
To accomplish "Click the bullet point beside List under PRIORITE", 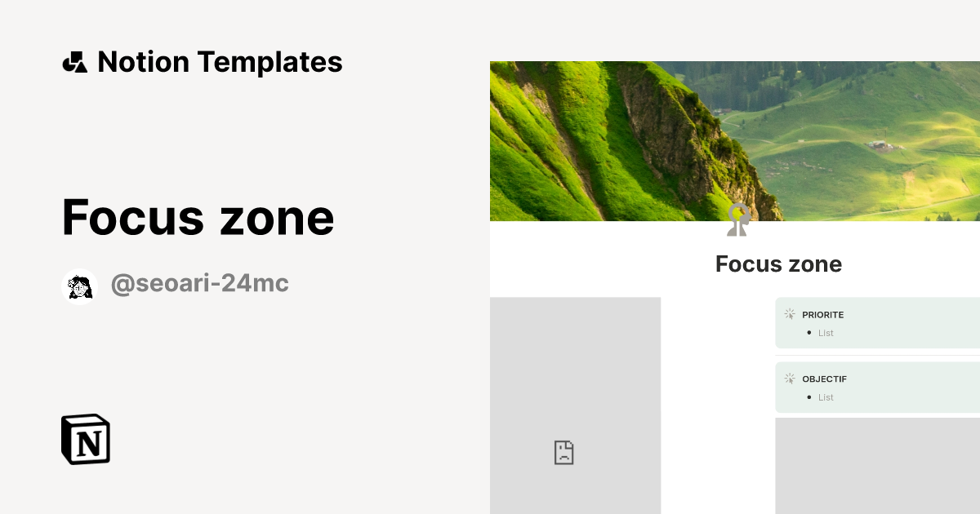I will click(808, 333).
